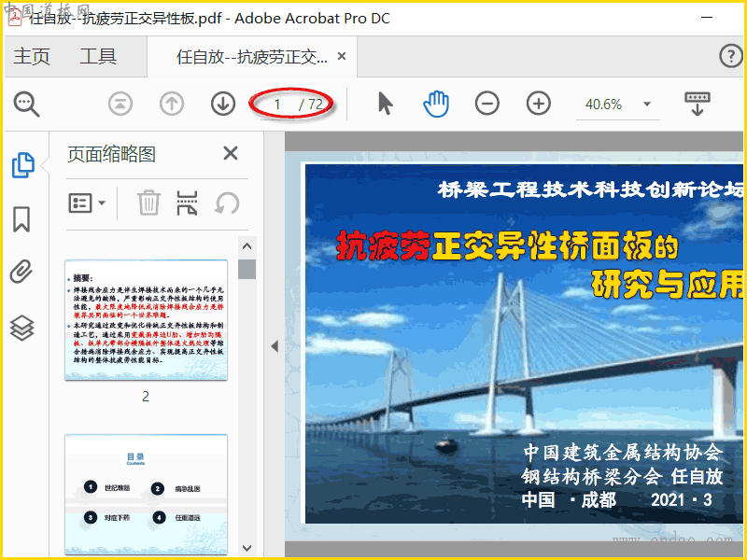Go to the first page button
Screen dimensions: 747x560
tap(120, 104)
